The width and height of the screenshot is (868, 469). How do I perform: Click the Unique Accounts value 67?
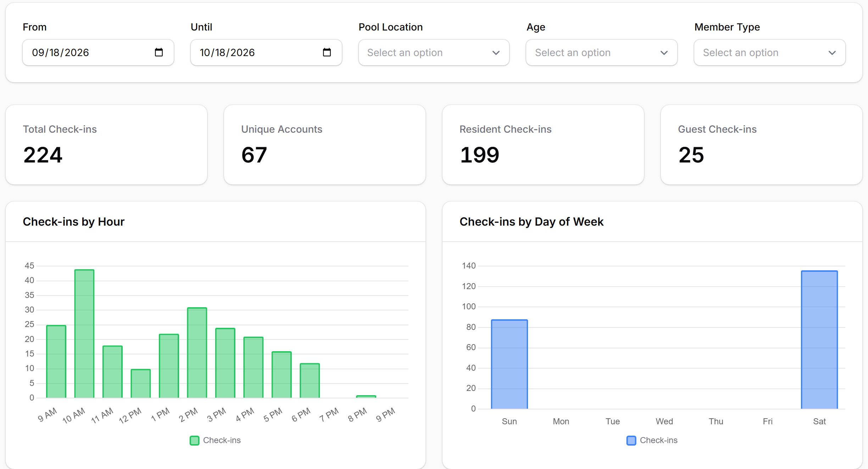click(x=254, y=155)
